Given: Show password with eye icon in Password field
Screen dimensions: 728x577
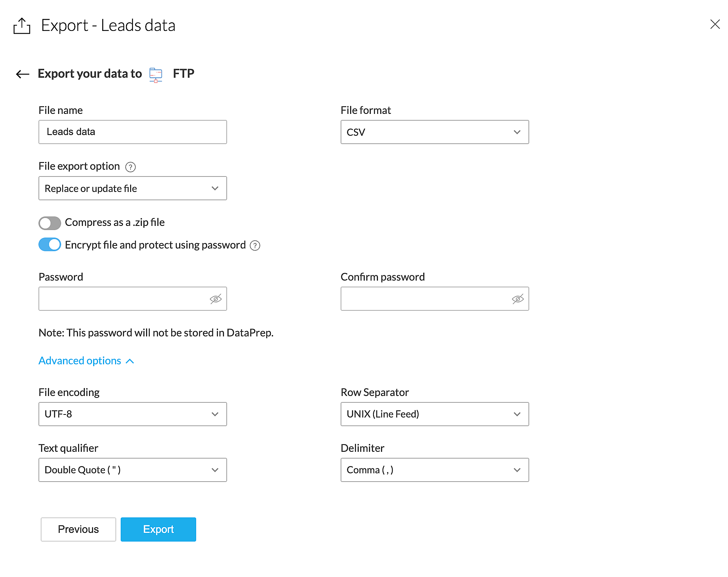Looking at the screenshot, I should (x=215, y=299).
